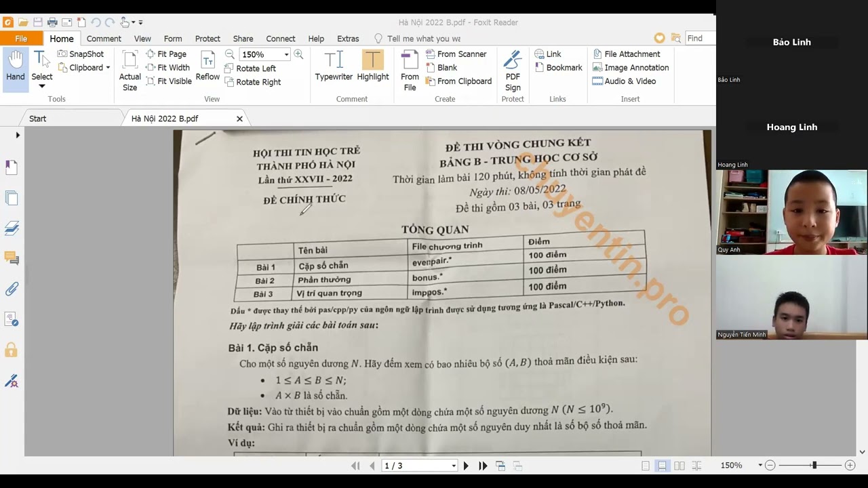Switch to the View ribbon tab
The height and width of the screenshot is (488, 868).
142,39
